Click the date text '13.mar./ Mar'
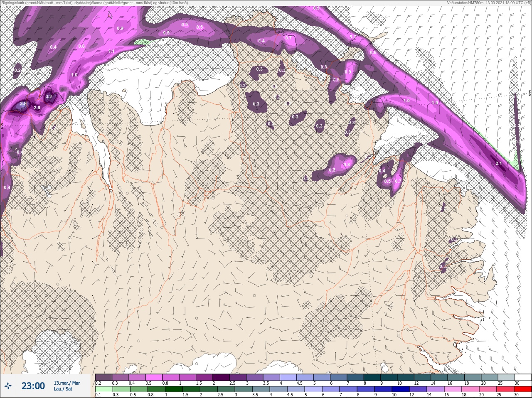Image resolution: width=532 pixels, height=398 pixels. [66, 383]
